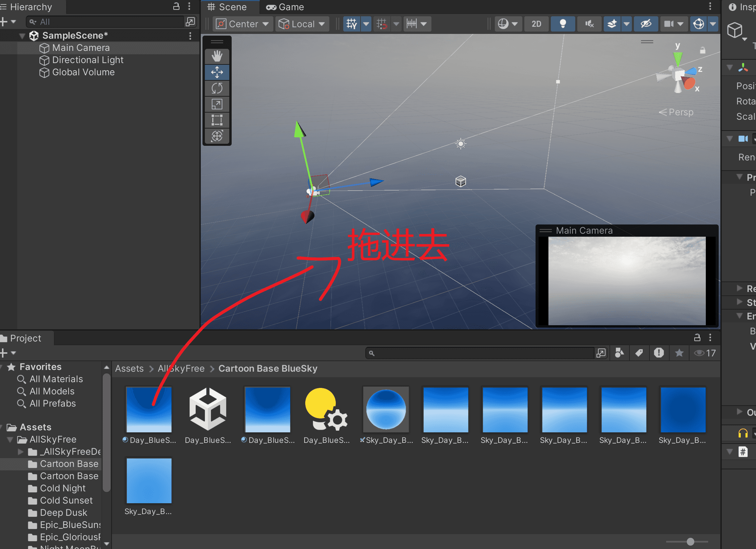Expand the _AllSkyFreeDemo folder

(20, 452)
